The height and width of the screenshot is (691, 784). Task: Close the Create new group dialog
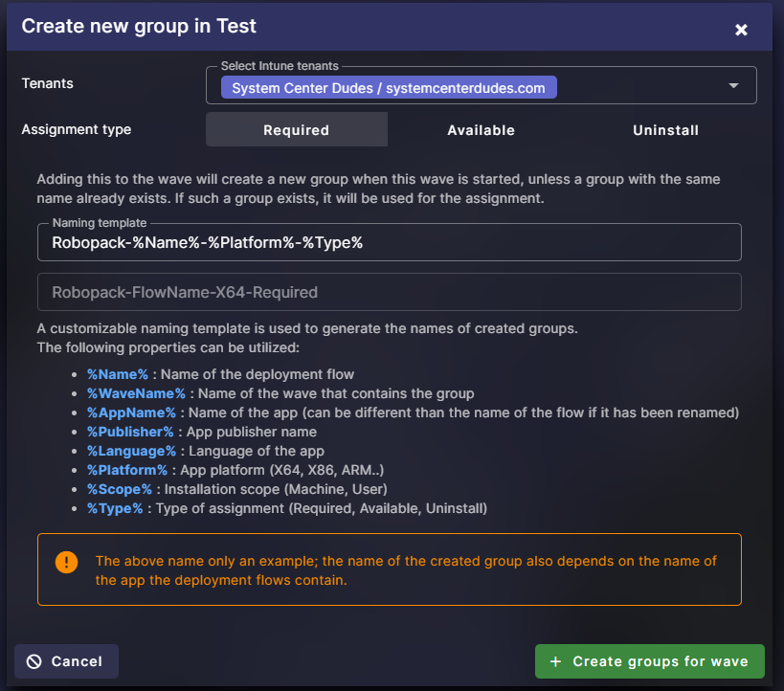(741, 30)
